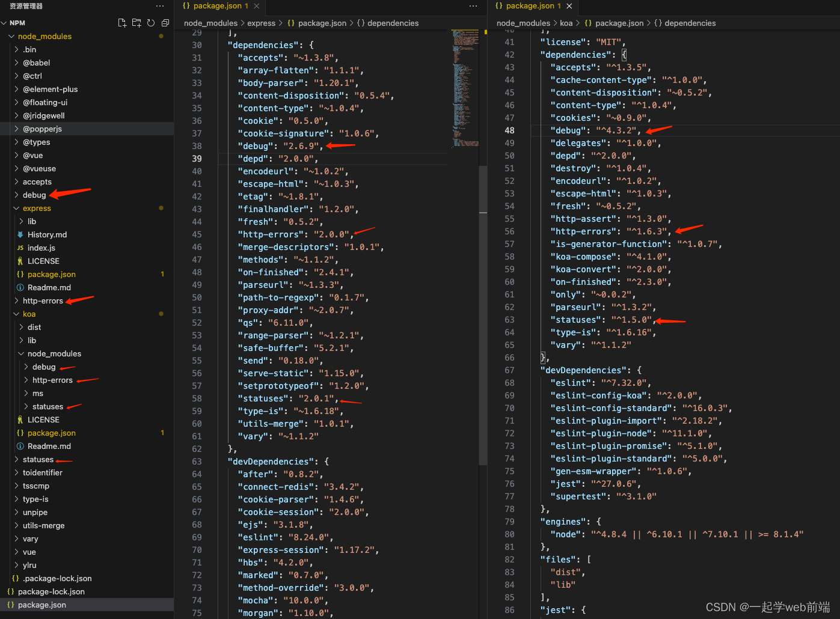Screen dimensions: 840x619
Task: Collapse koa's nested node_modules folder
Action: coord(21,353)
